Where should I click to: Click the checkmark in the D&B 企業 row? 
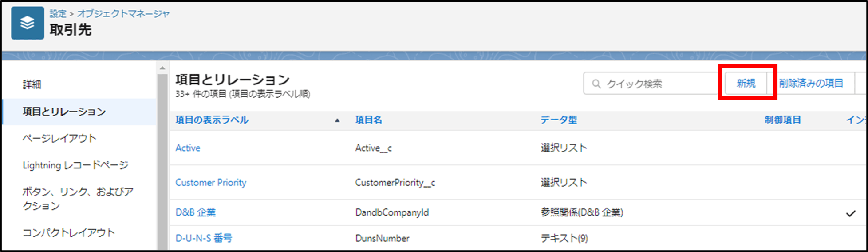[851, 213]
